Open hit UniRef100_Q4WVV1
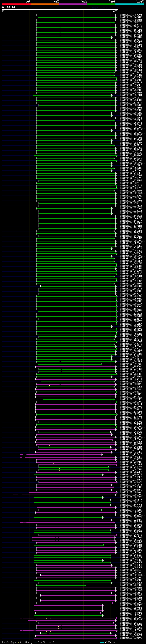 coord(131,271)
